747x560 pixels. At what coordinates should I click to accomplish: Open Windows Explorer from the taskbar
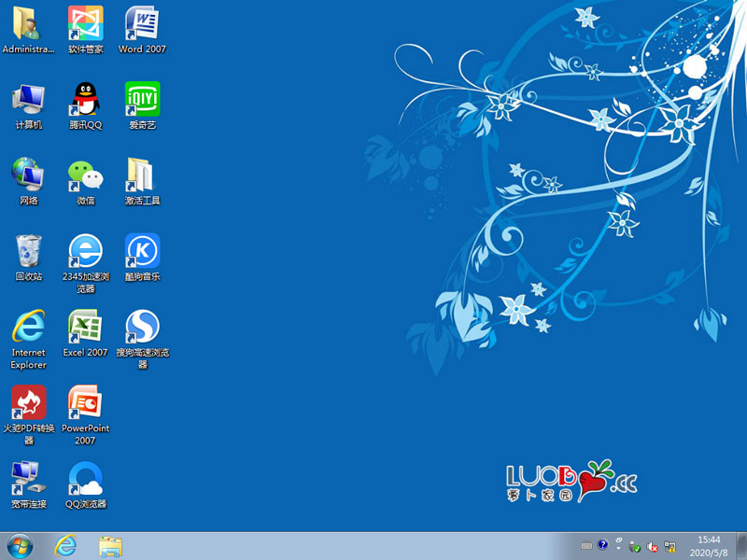(110, 546)
